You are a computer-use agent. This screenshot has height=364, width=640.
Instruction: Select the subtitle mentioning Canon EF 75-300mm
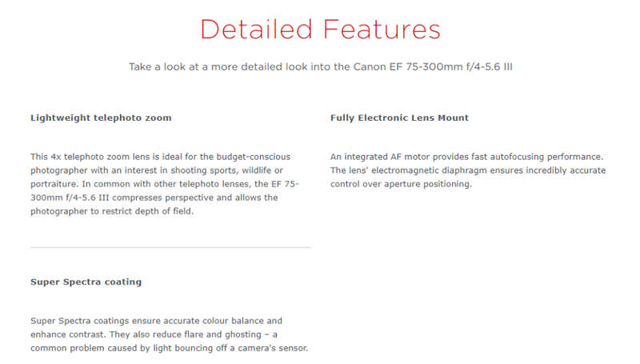pyautogui.click(x=321, y=67)
